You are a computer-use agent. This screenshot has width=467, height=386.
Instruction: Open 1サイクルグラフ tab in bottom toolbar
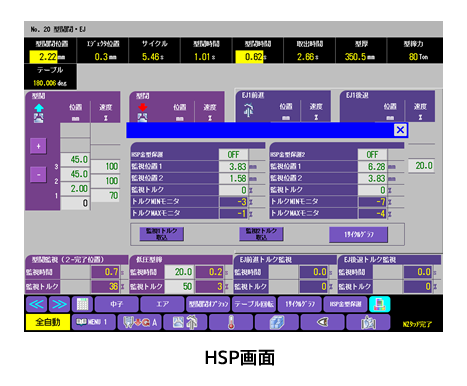(300, 304)
